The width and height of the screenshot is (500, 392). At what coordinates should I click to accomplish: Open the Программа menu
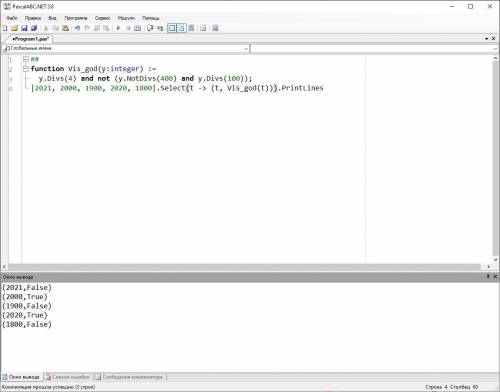(76, 18)
